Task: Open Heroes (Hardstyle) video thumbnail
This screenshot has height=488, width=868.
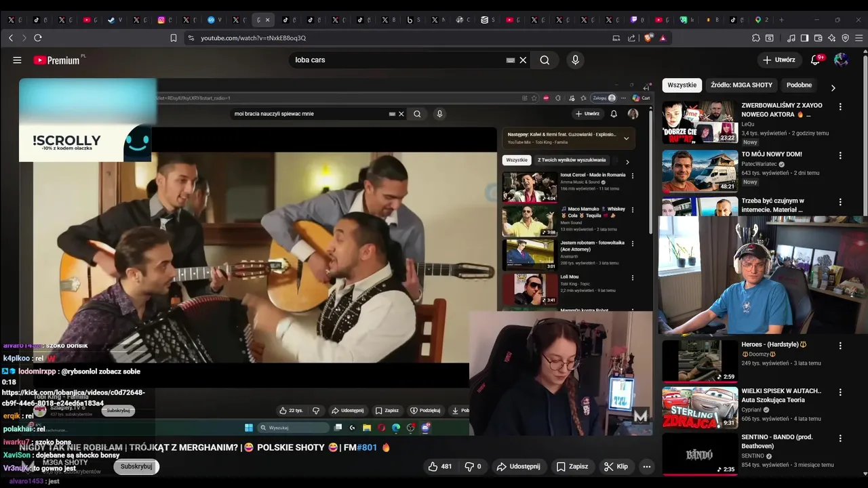Action: point(700,361)
